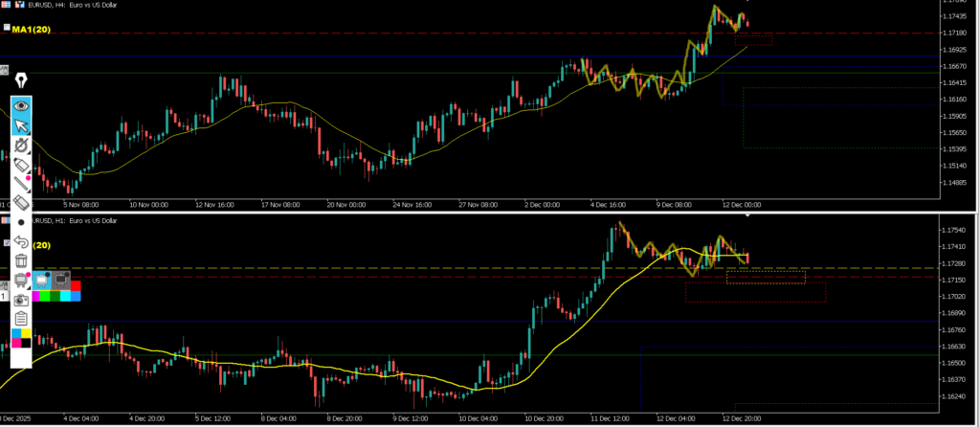Viewport: 980px width, 427px height.
Task: Click the 10 Dec 20:00 time label
Action: click(543, 417)
